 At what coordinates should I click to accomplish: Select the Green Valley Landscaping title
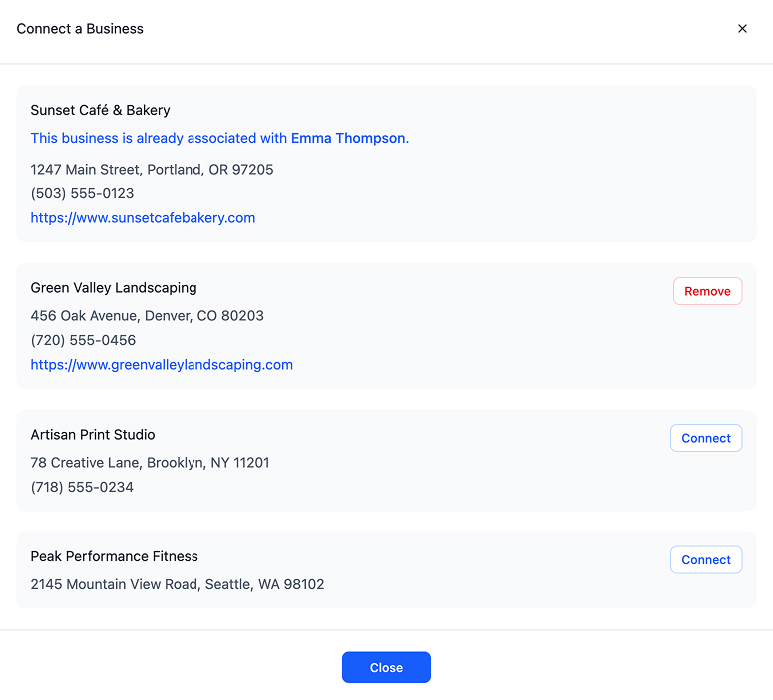[114, 288]
